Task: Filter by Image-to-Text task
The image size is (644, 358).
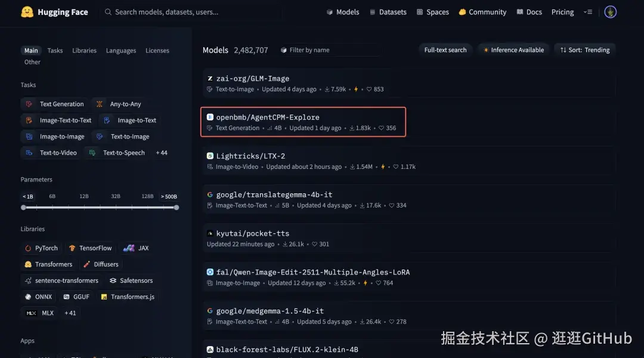Action: 130,120
